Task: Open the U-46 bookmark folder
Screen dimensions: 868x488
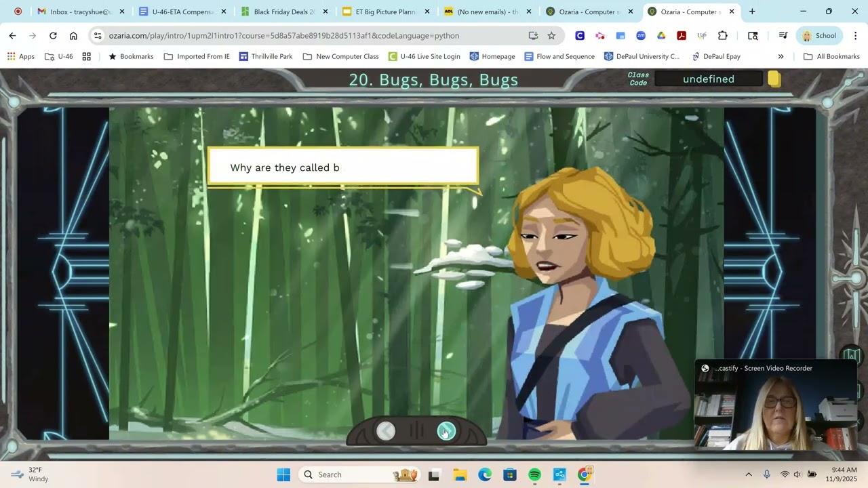Action: [59, 56]
